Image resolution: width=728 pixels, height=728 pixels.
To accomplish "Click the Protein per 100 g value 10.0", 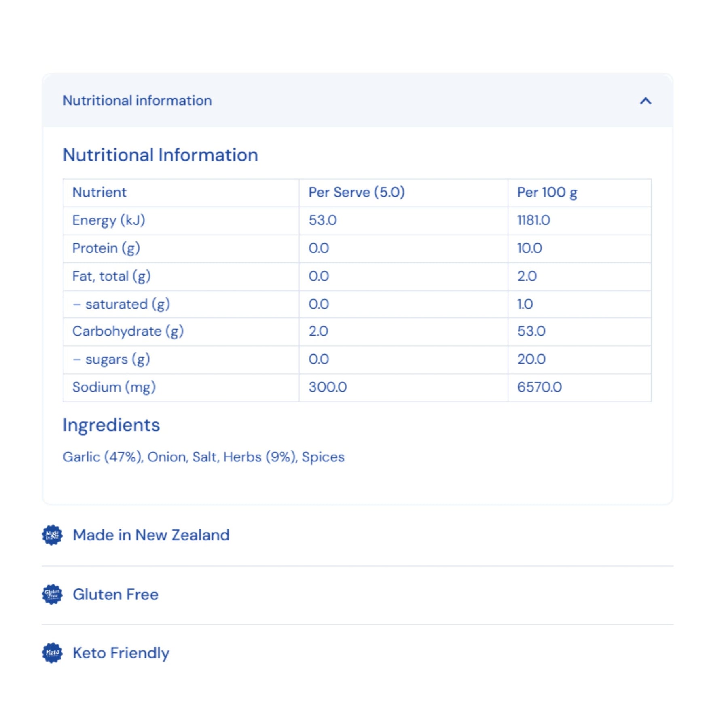I will click(x=529, y=248).
